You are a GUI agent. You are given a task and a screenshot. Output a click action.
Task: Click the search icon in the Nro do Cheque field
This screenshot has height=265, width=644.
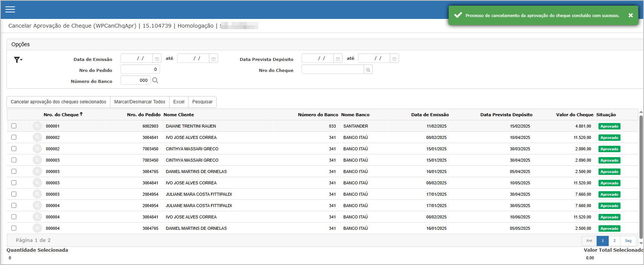click(368, 70)
